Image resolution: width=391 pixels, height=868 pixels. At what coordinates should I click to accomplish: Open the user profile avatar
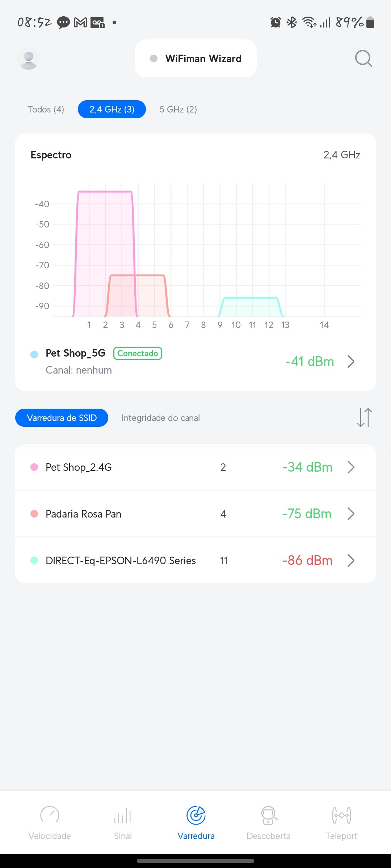tap(29, 59)
